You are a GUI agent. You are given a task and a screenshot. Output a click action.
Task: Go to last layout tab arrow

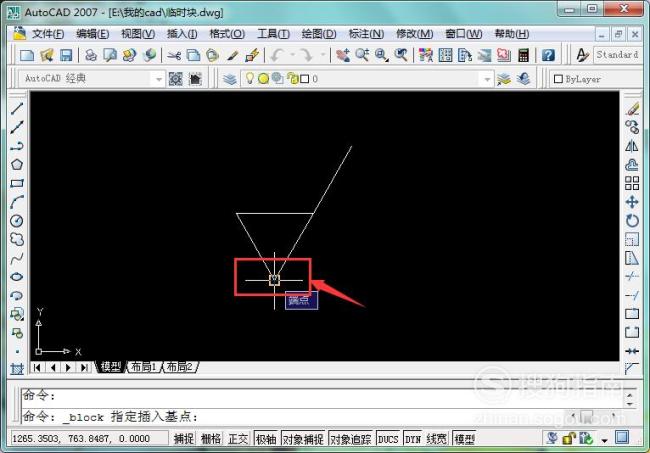click(x=84, y=367)
